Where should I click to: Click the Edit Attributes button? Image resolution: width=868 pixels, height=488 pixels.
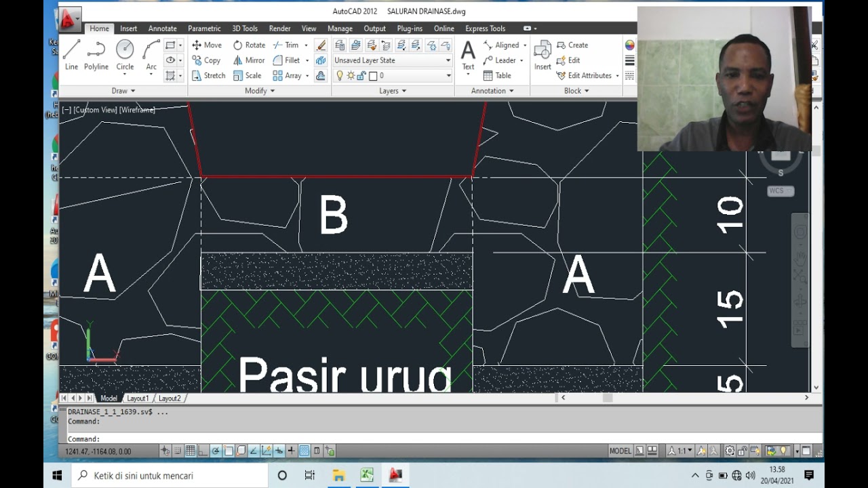tap(584, 75)
